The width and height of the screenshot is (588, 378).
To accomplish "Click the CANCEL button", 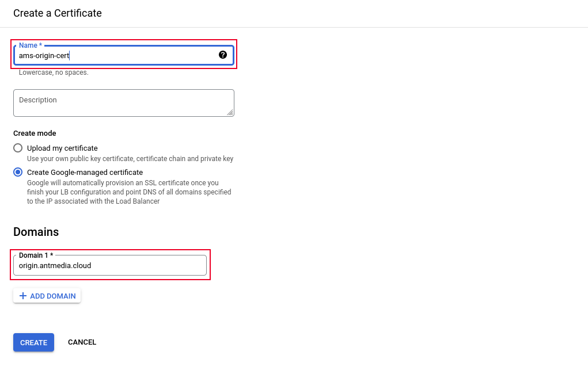I will click(82, 342).
